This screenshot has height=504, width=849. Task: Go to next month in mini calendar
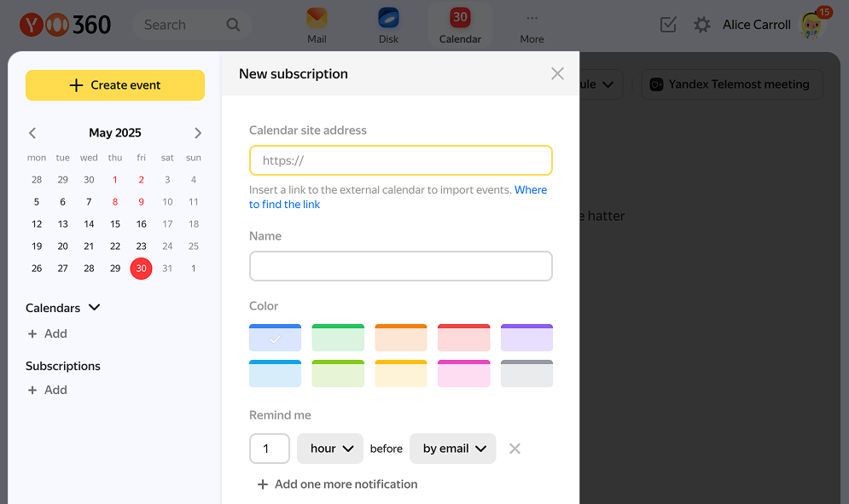click(198, 133)
